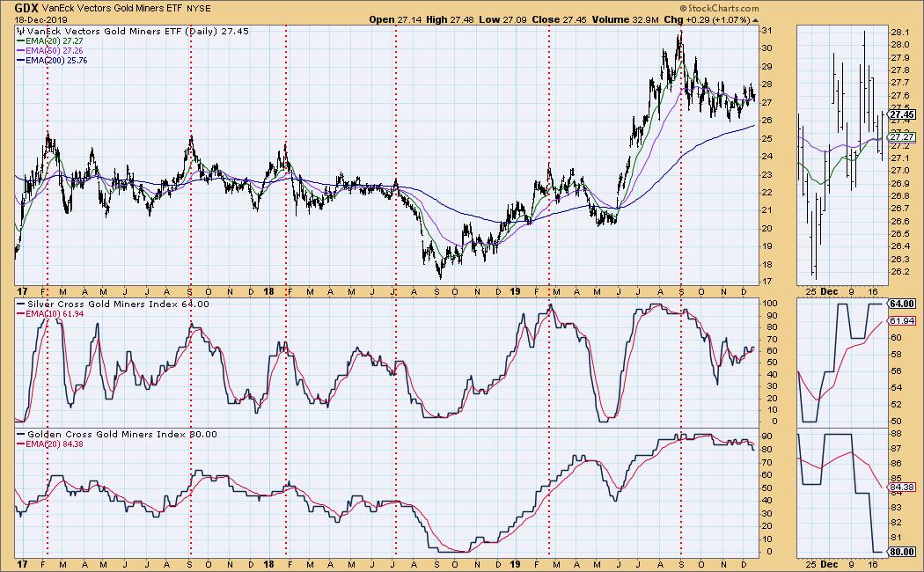Click the Open 27.14 value

[395, 19]
